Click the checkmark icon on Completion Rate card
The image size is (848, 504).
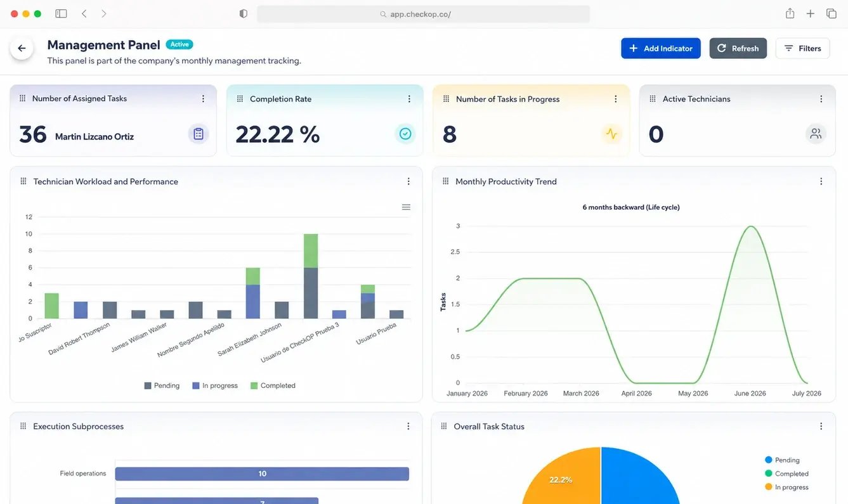pyautogui.click(x=405, y=134)
